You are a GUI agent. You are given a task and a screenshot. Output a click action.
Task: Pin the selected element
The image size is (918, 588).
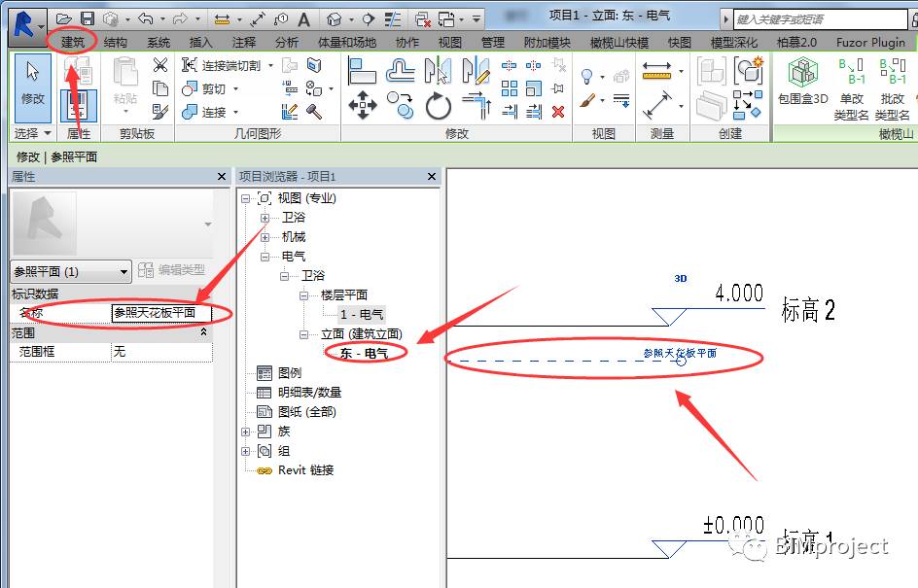pos(558,88)
